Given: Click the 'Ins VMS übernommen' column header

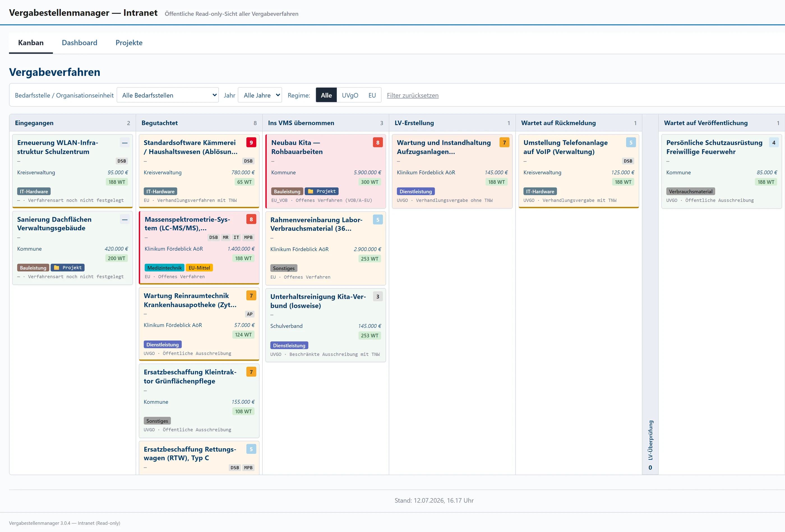Looking at the screenshot, I should pos(325,123).
